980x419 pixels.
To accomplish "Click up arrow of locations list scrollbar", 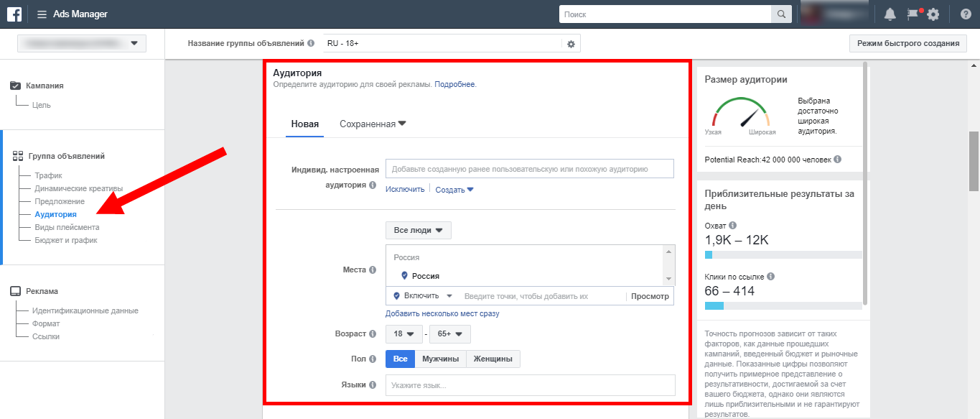I will [669, 251].
